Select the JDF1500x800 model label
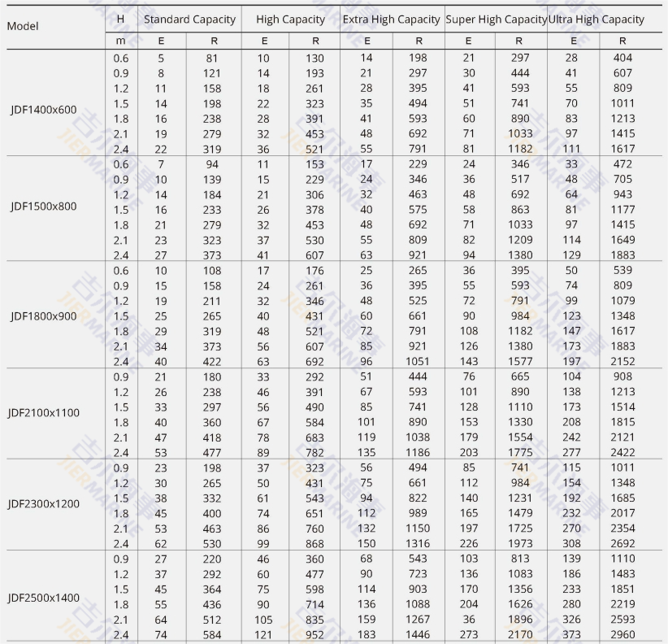668x644 pixels. (44, 207)
